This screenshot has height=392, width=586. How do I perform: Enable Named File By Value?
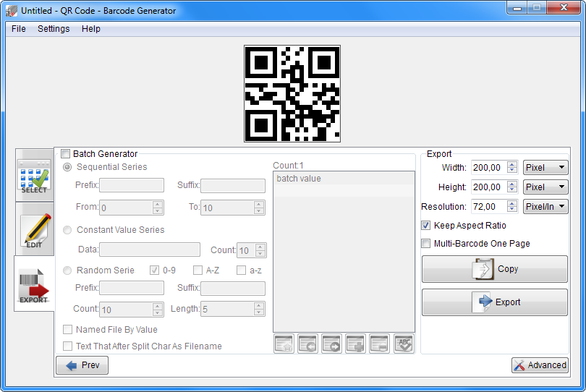click(68, 329)
